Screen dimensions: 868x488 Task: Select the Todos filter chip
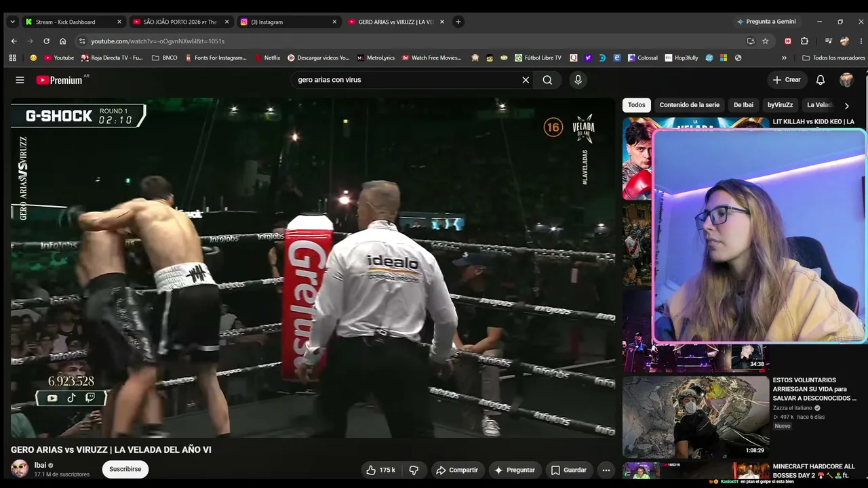pyautogui.click(x=637, y=105)
